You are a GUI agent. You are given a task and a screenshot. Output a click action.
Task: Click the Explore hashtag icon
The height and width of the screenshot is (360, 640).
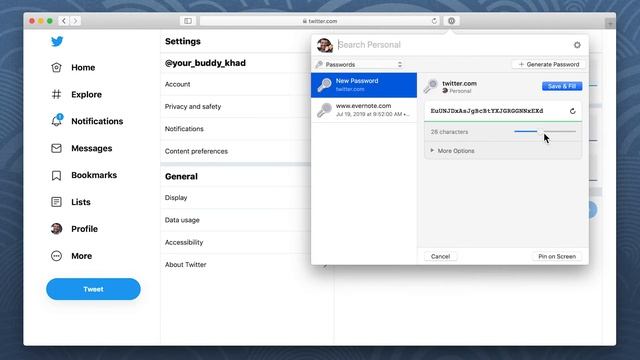56,94
